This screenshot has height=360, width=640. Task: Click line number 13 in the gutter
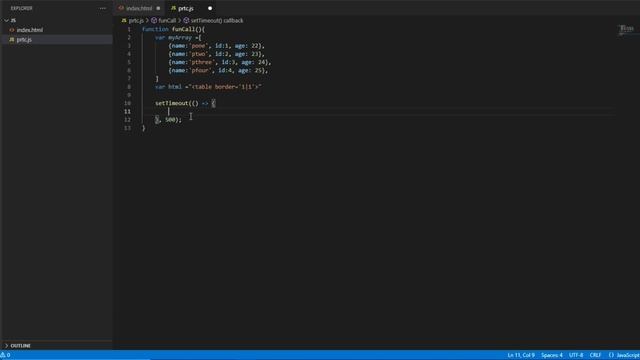[127, 128]
